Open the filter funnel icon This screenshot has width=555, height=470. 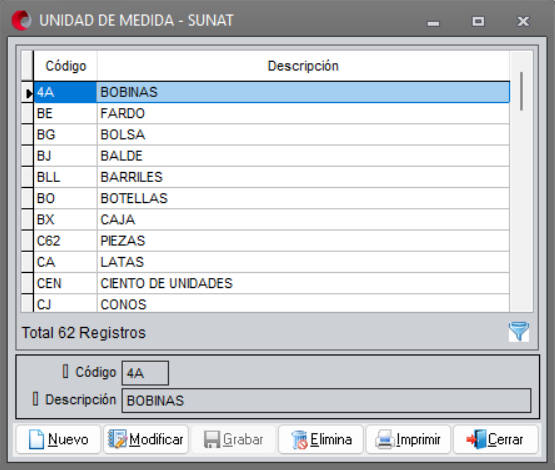click(519, 332)
